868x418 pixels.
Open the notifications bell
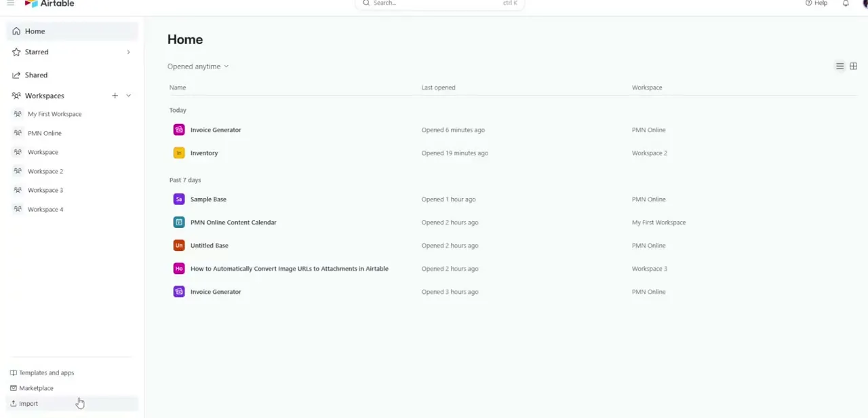846,3
